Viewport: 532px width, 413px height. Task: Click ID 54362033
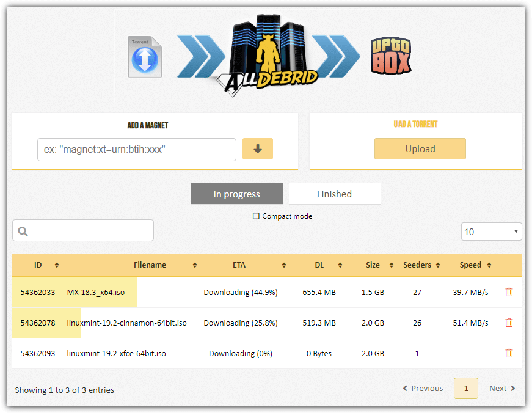tap(38, 292)
